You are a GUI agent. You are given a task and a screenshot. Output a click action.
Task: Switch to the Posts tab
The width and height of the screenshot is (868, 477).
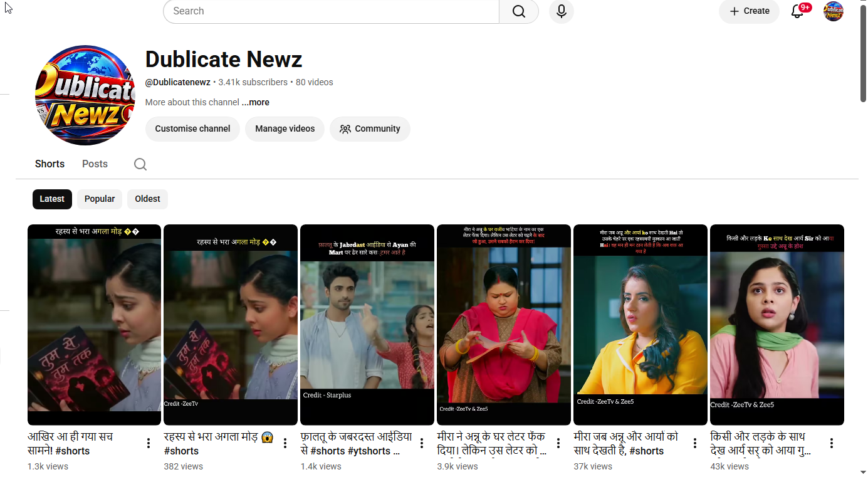[x=95, y=164]
